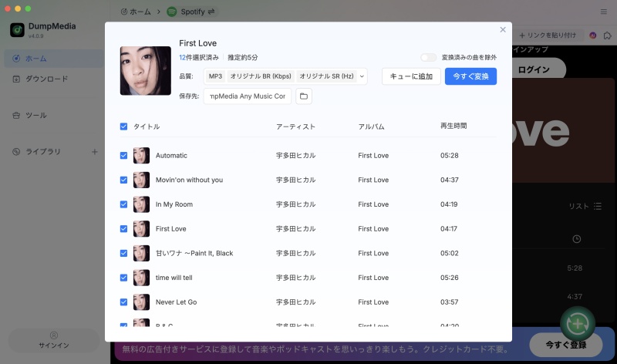This screenshot has width=617, height=364.
Task: Open the folder browse icon for save location
Action: (303, 96)
